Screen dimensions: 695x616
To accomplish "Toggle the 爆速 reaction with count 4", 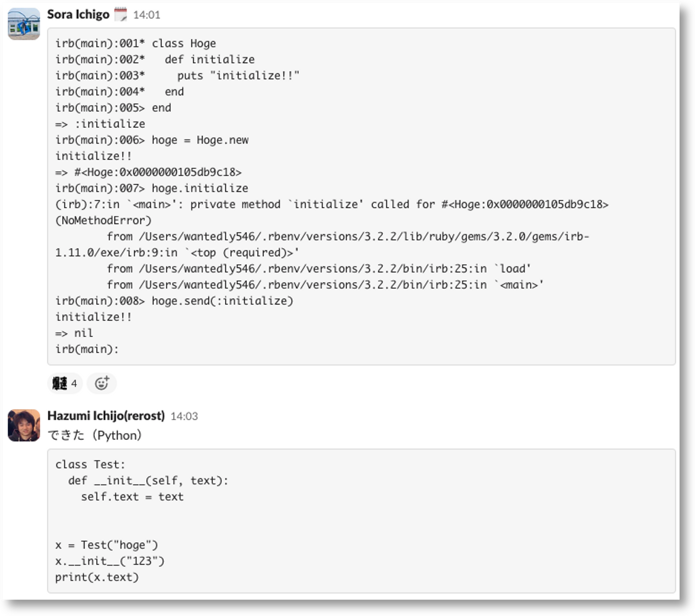I will pos(65,383).
